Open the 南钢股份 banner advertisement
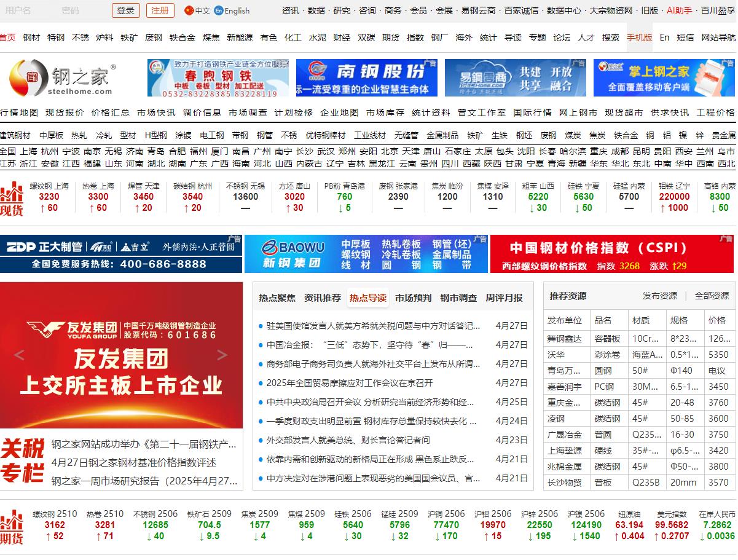The image size is (738, 560). (366, 78)
